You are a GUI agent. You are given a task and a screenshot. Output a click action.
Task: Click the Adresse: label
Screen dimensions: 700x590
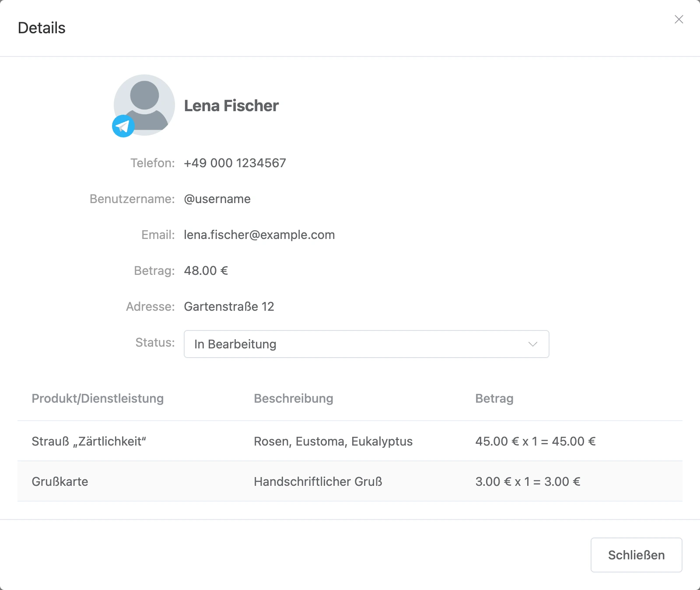click(x=150, y=306)
